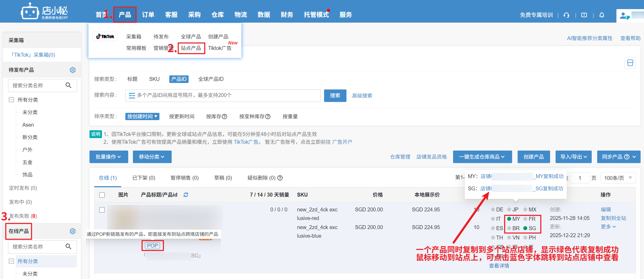Click the blue 搜索 button

click(335, 95)
